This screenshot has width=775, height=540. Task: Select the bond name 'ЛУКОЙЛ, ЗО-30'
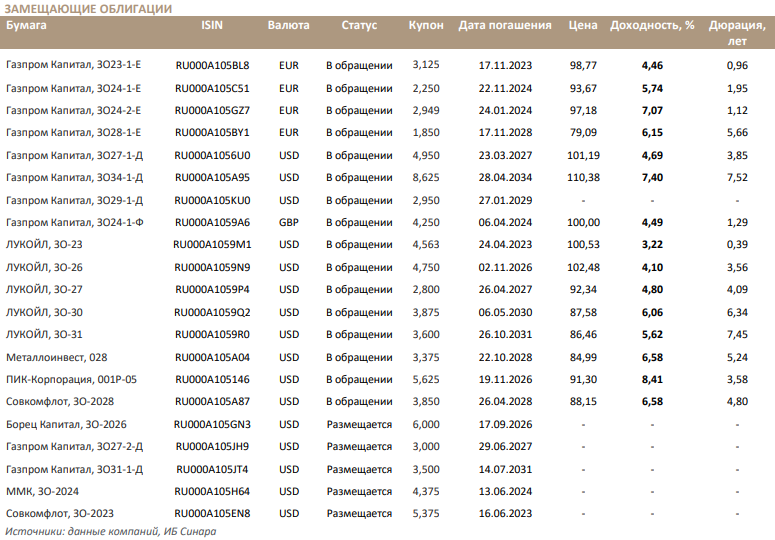tap(44, 313)
